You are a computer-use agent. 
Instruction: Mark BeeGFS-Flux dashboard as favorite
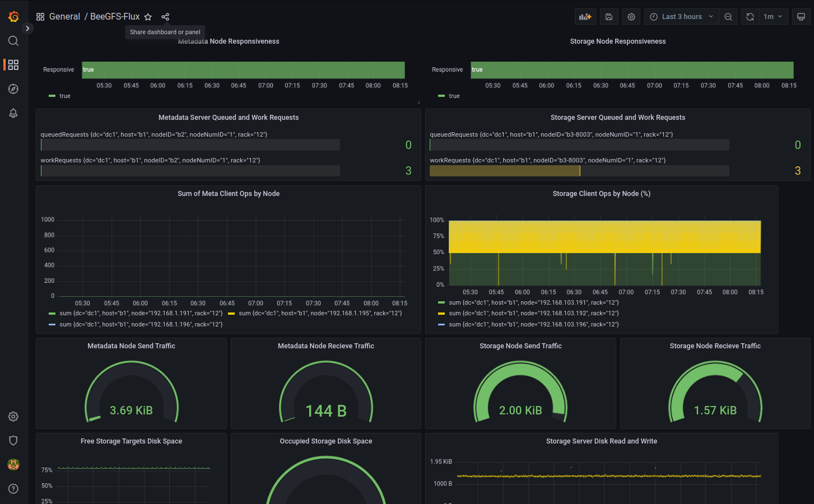point(148,17)
